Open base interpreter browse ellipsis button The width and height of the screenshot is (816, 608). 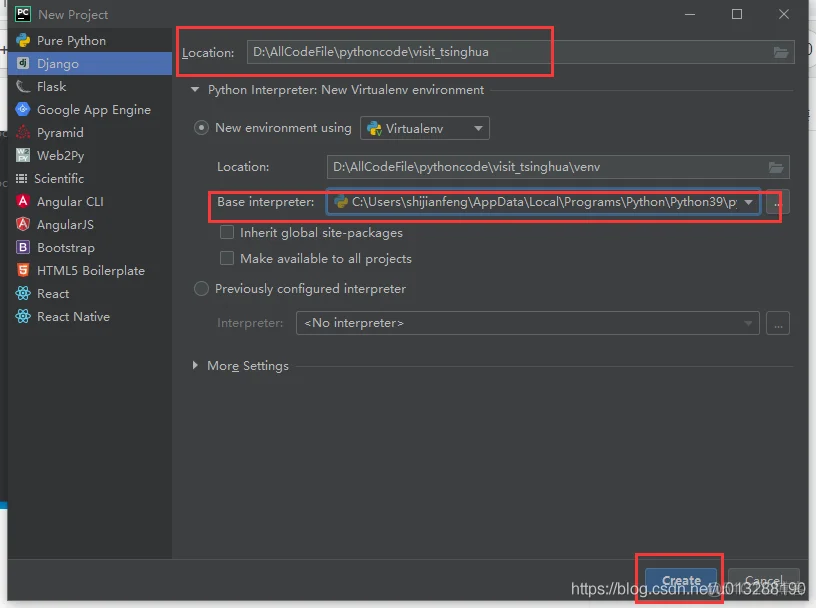777,202
